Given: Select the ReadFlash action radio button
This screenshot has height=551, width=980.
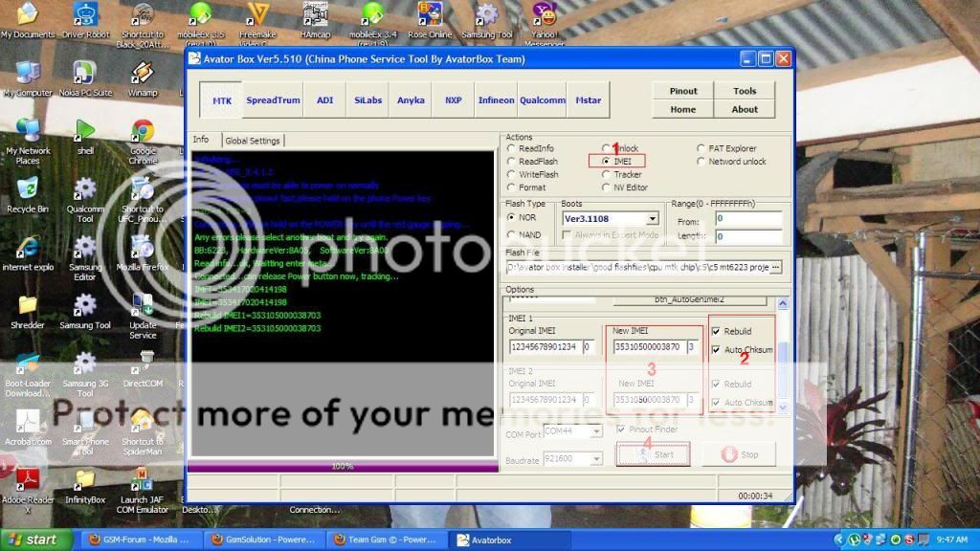Looking at the screenshot, I should pos(511,162).
